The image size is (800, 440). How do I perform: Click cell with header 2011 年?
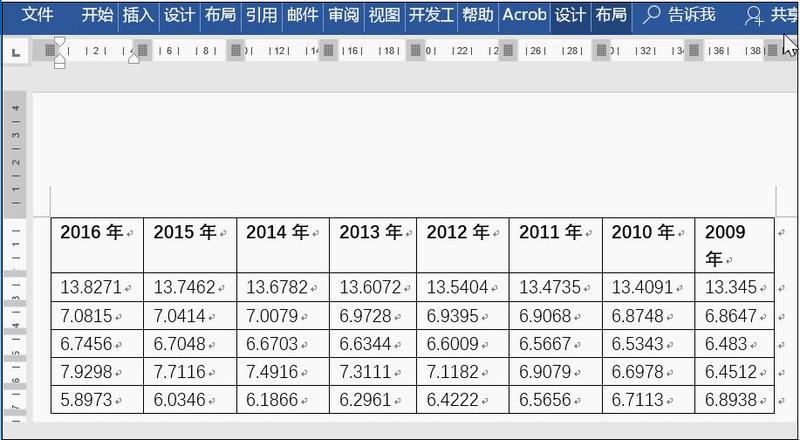tap(556, 246)
